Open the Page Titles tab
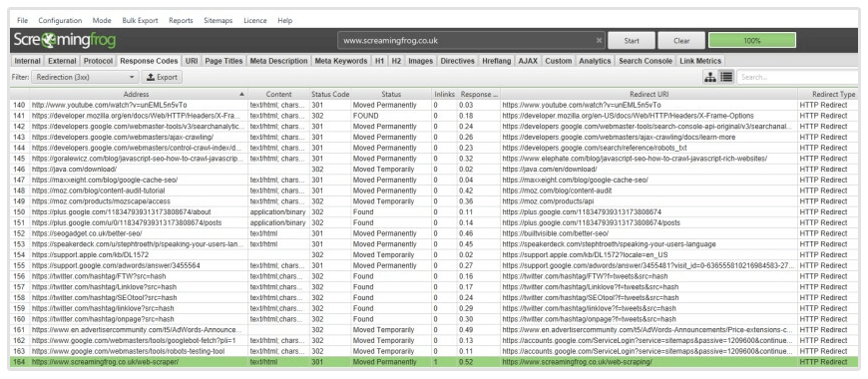The image size is (868, 379). 223,61
